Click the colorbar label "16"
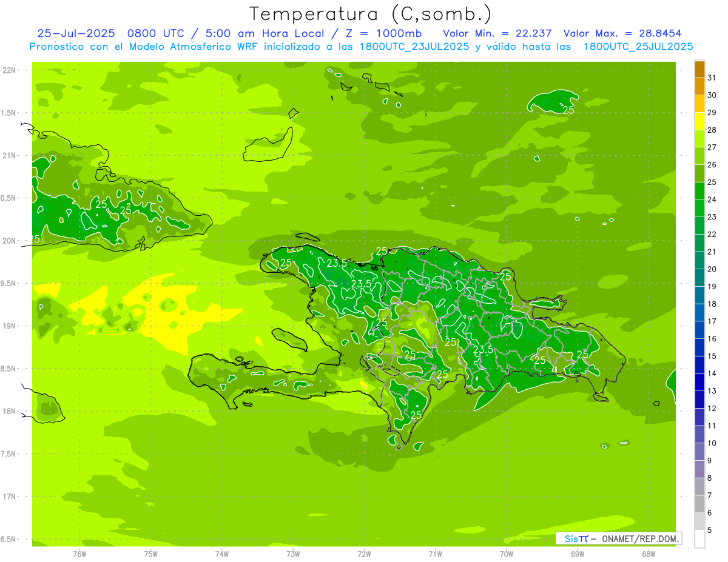 coord(712,339)
